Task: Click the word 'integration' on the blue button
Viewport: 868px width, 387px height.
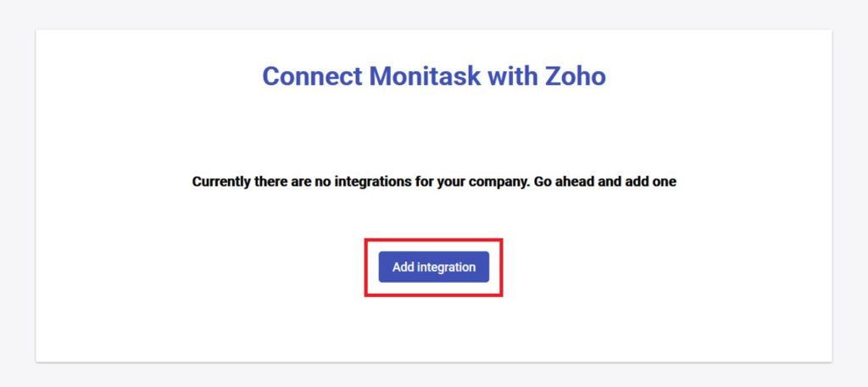Action: [446, 266]
